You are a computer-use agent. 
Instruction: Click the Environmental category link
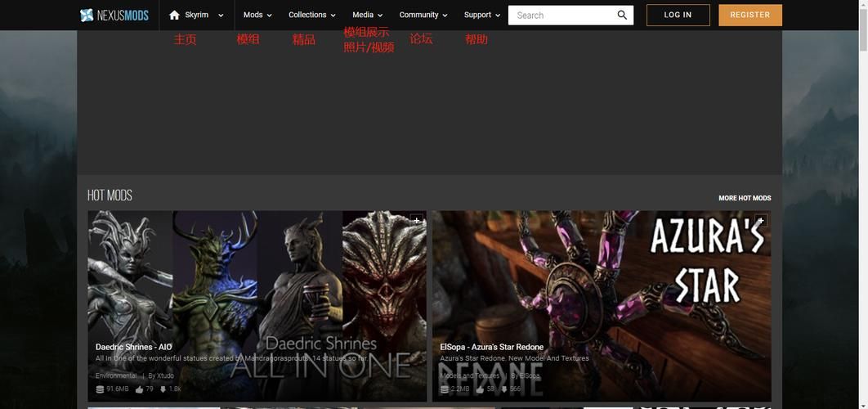116,375
